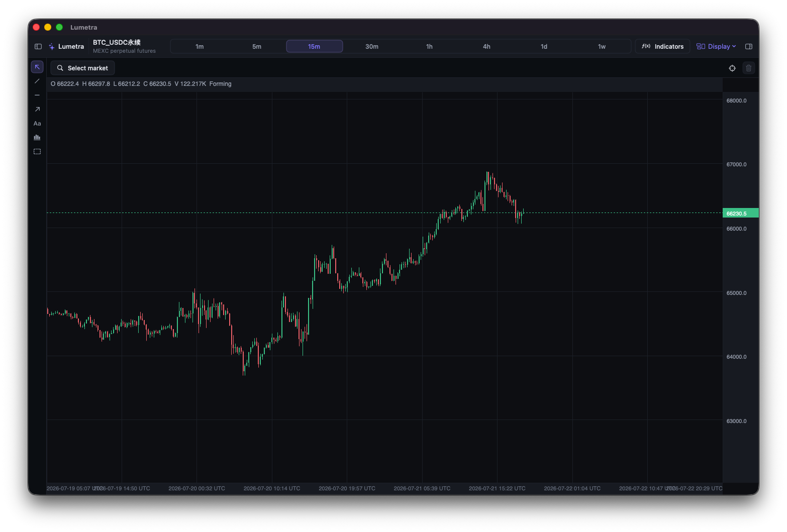
Task: Open the Select market search
Action: coord(82,68)
